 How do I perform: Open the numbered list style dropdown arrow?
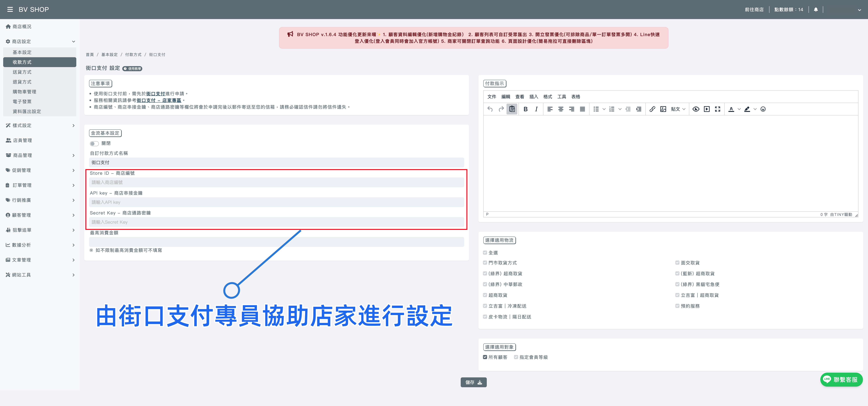point(620,109)
